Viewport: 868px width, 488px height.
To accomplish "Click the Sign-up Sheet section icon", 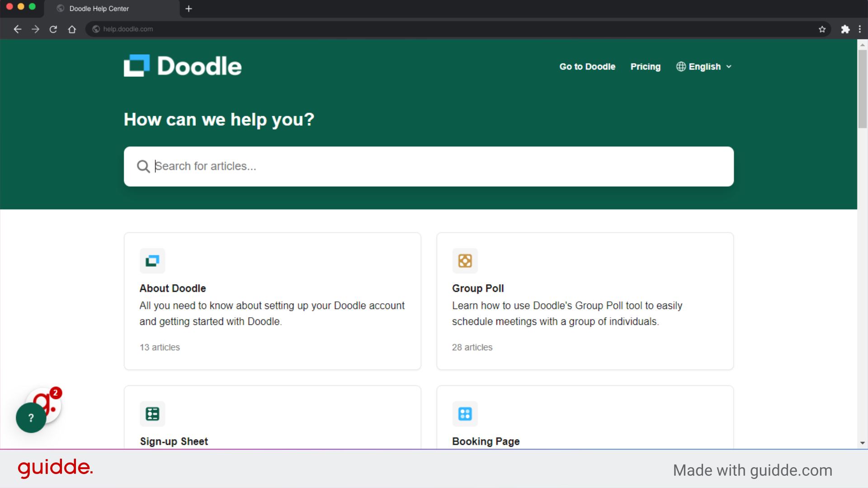I will 151,413.
